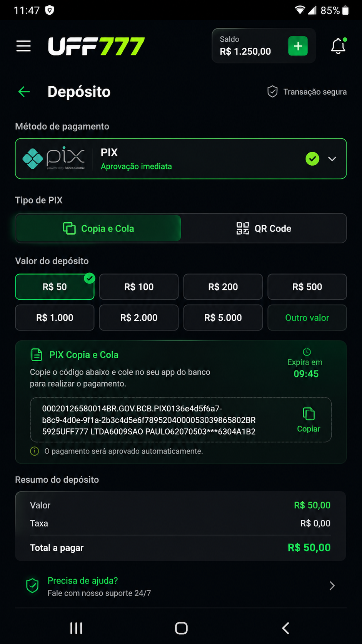Tap the Android recent apps icon
The height and width of the screenshot is (644, 362).
point(76,628)
